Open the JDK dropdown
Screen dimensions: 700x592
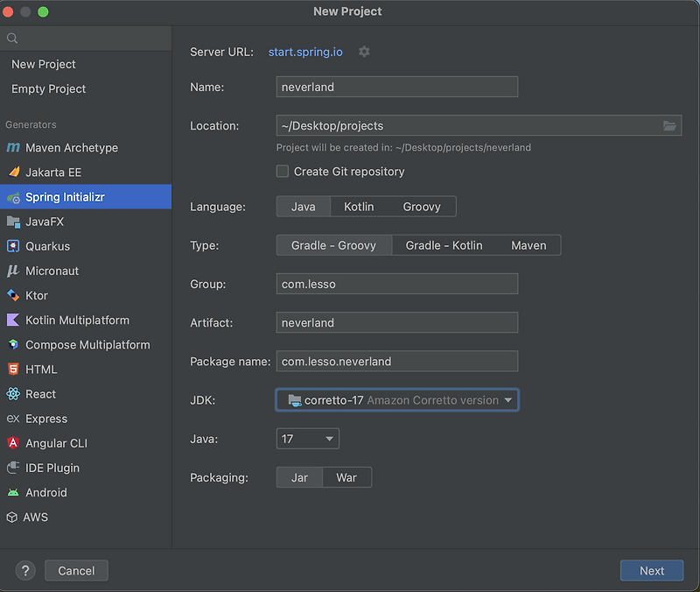coord(396,400)
